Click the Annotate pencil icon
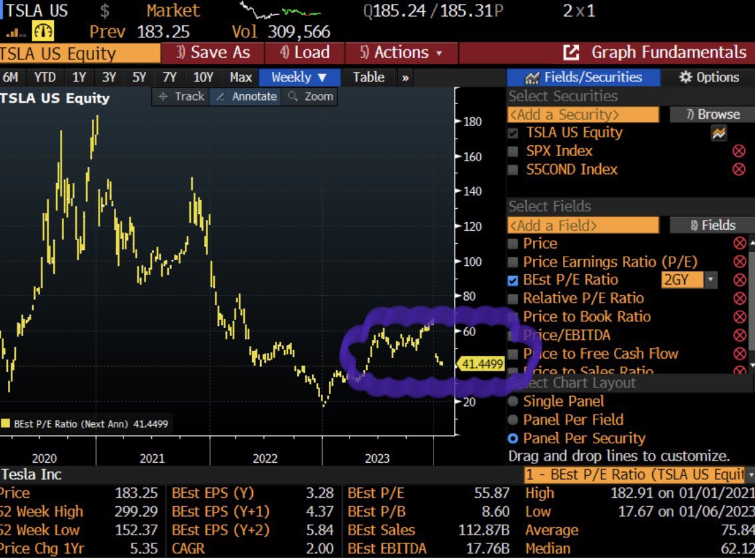The image size is (755, 560). coord(221,97)
